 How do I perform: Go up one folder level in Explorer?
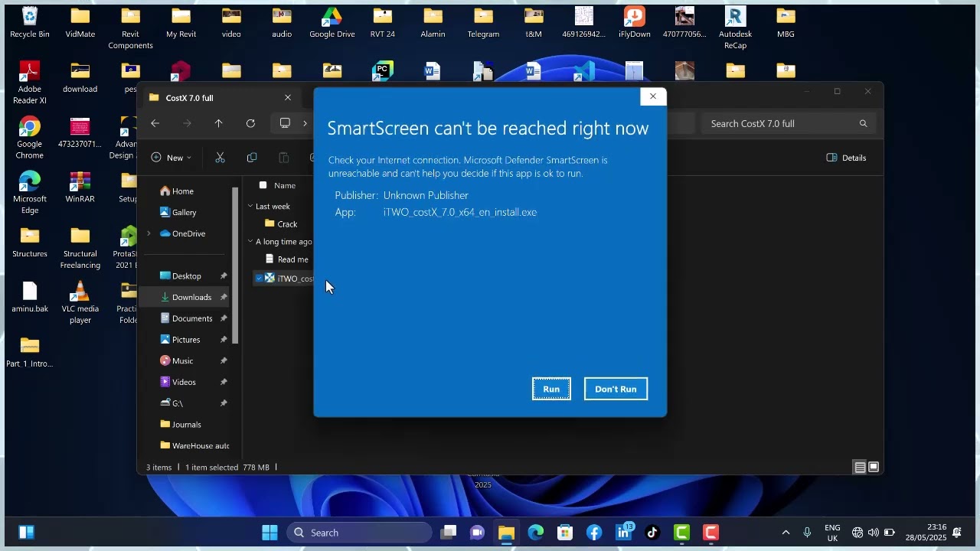(219, 123)
